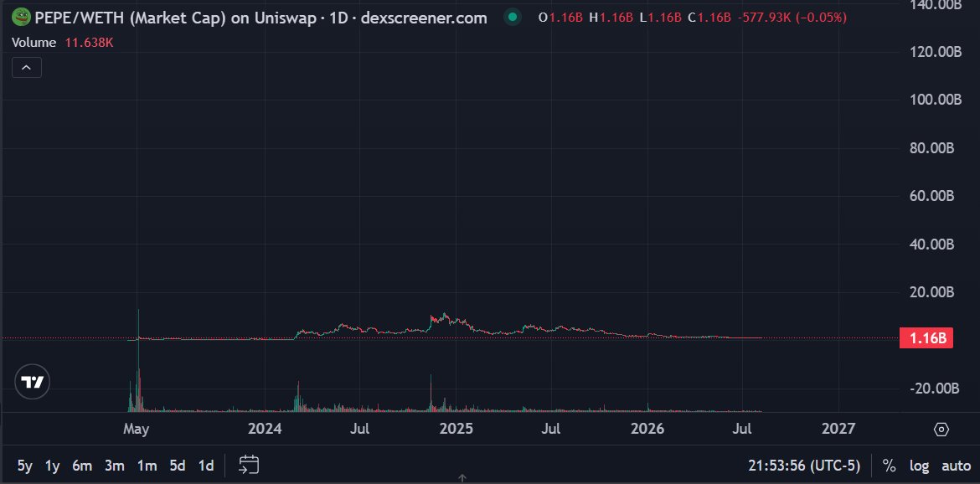Select the 5d time range

pyautogui.click(x=178, y=466)
